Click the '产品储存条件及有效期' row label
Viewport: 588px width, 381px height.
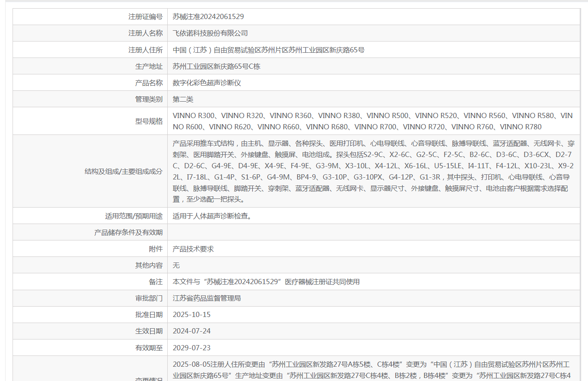pyautogui.click(x=128, y=232)
